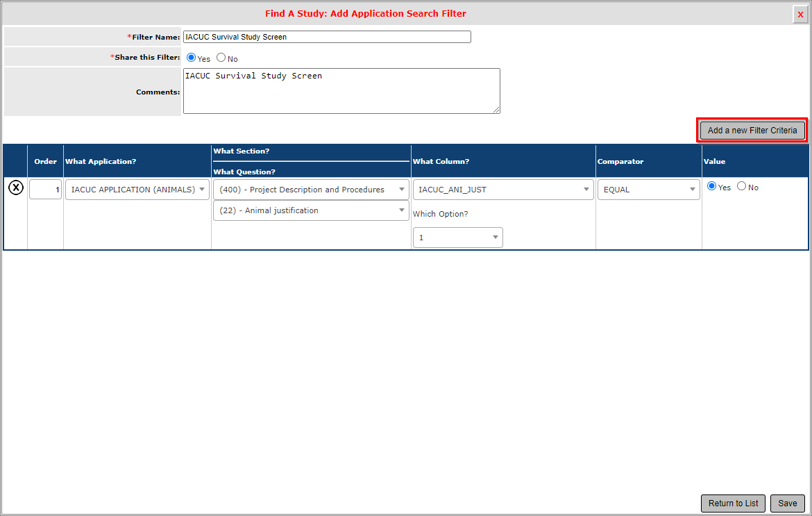Click the dialog title Find A Study text
Image resolution: width=812 pixels, height=516 pixels.
[x=366, y=14]
